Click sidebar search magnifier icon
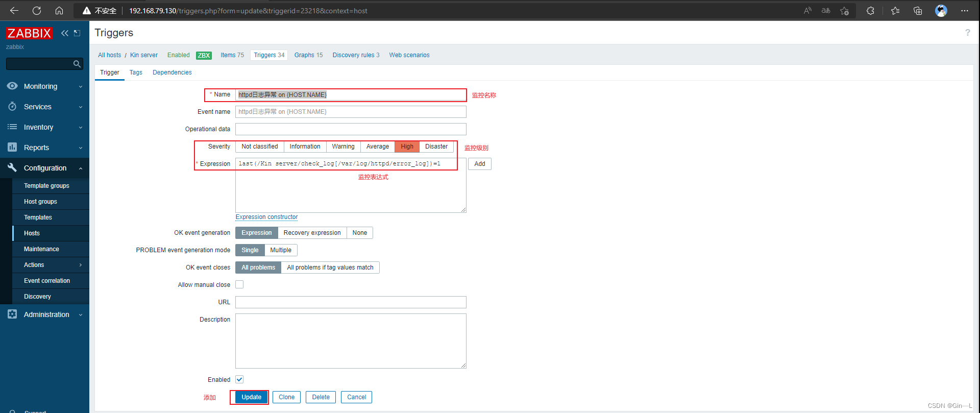 point(77,64)
